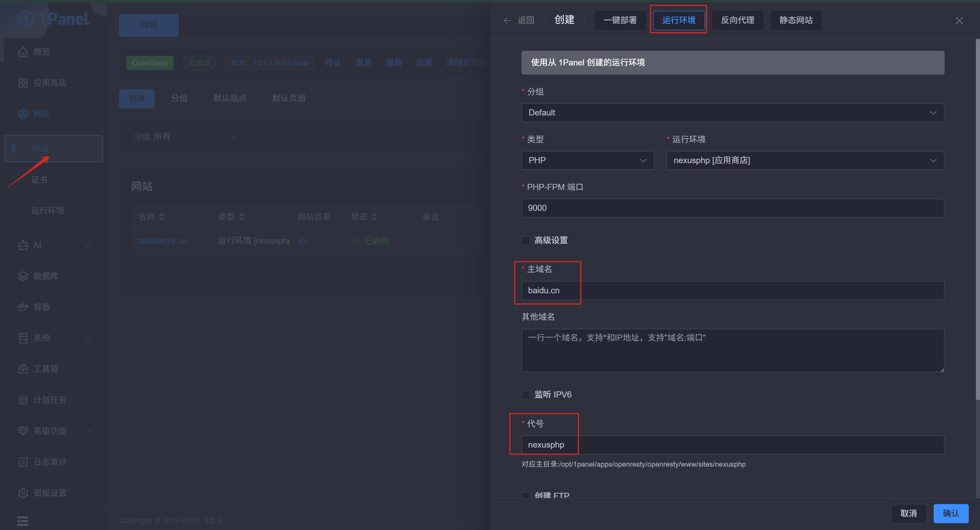Click the 面板设置 gear icon

23,493
